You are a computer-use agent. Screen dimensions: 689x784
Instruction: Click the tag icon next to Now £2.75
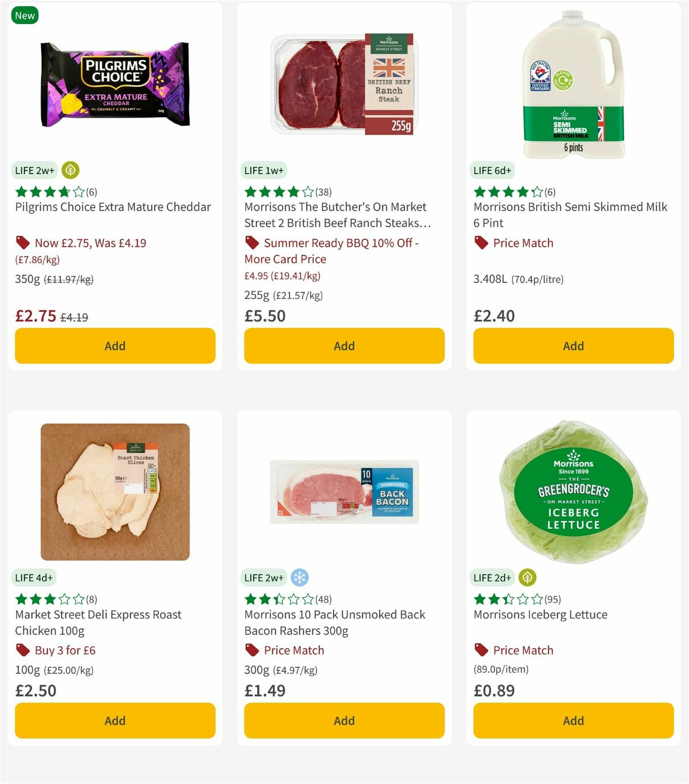coord(22,243)
